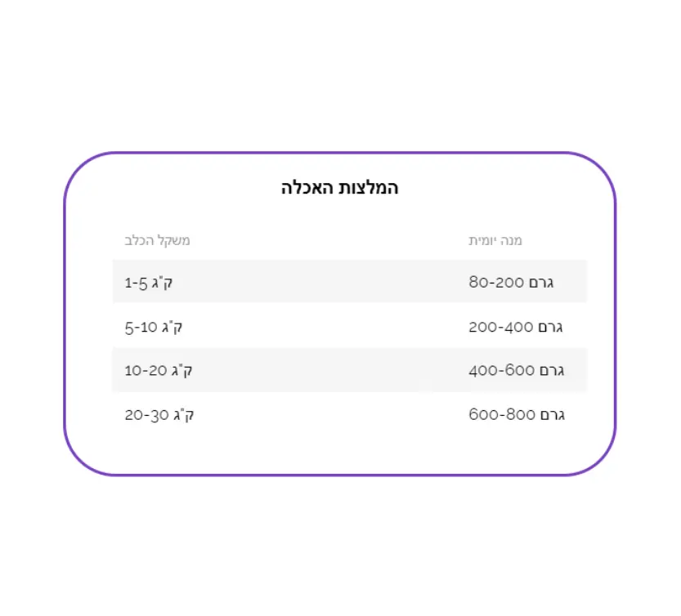Viewport: 681px width, 616px height.
Task: Select the 400-600 גרם daily portion cell
Action: [x=517, y=370]
